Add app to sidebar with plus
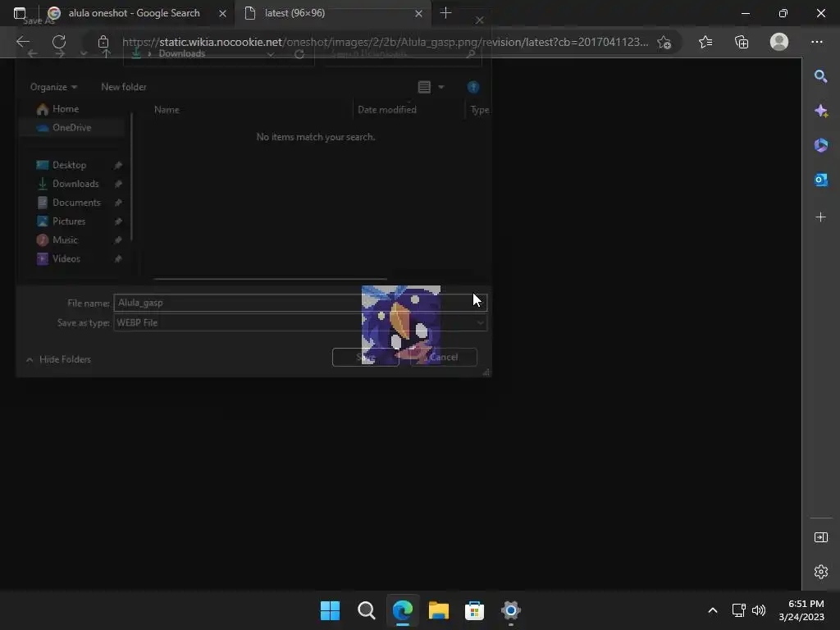 [820, 217]
